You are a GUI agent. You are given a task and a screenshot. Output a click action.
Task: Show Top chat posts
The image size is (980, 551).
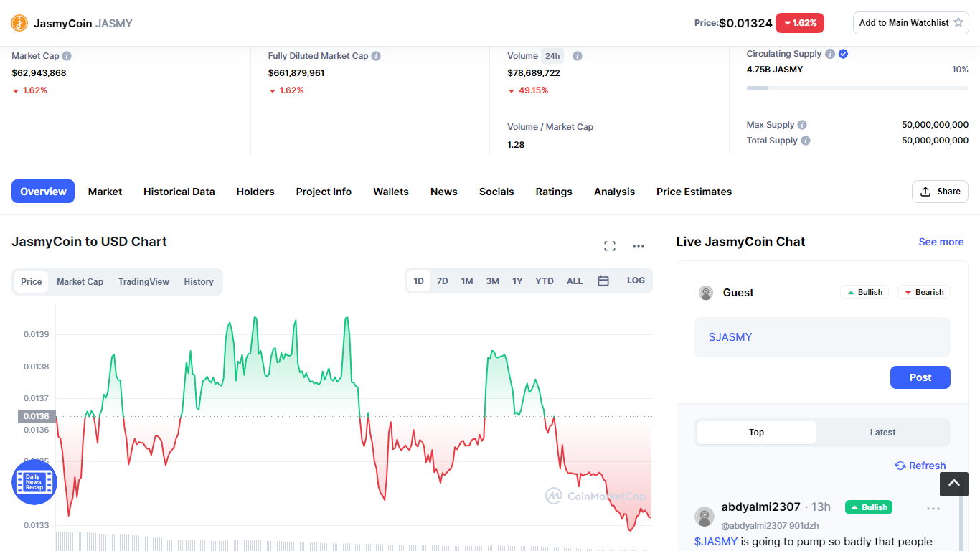tap(757, 433)
